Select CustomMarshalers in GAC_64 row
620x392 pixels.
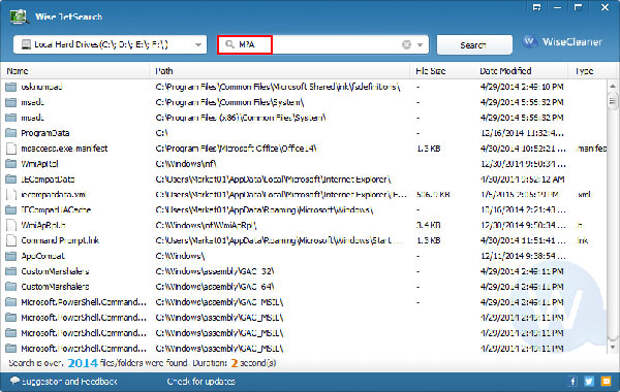pyautogui.click(x=304, y=287)
